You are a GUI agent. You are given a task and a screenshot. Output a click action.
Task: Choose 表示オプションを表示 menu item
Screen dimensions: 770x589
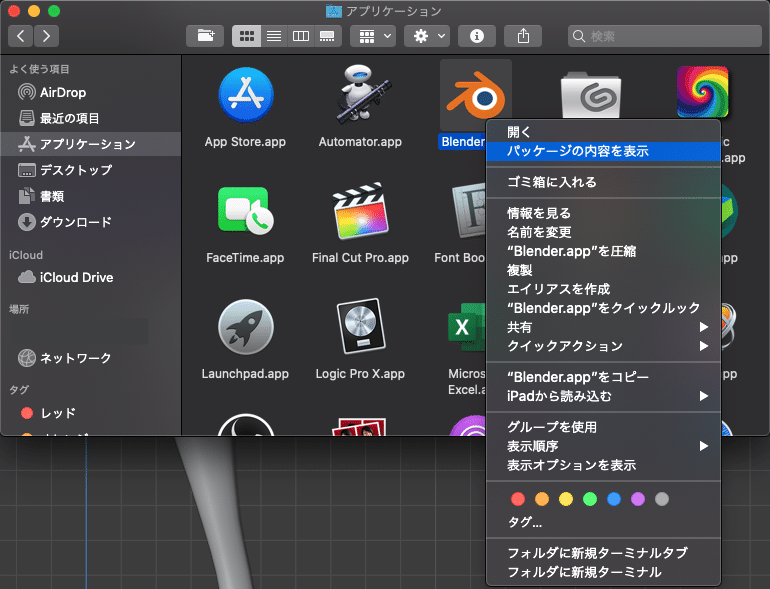603,465
